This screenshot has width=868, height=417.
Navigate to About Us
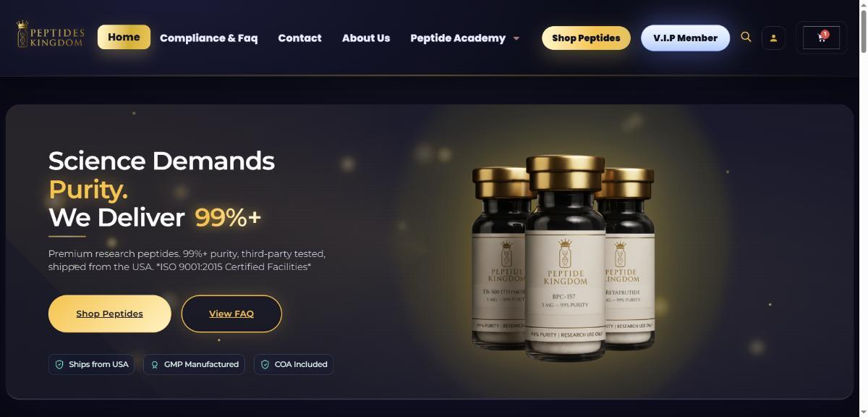366,38
